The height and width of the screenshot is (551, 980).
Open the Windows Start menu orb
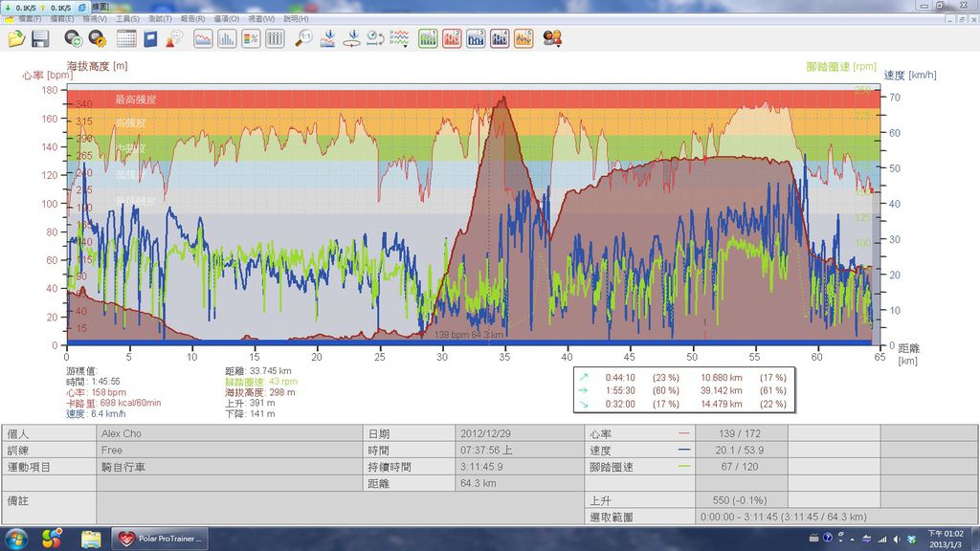(x=18, y=539)
